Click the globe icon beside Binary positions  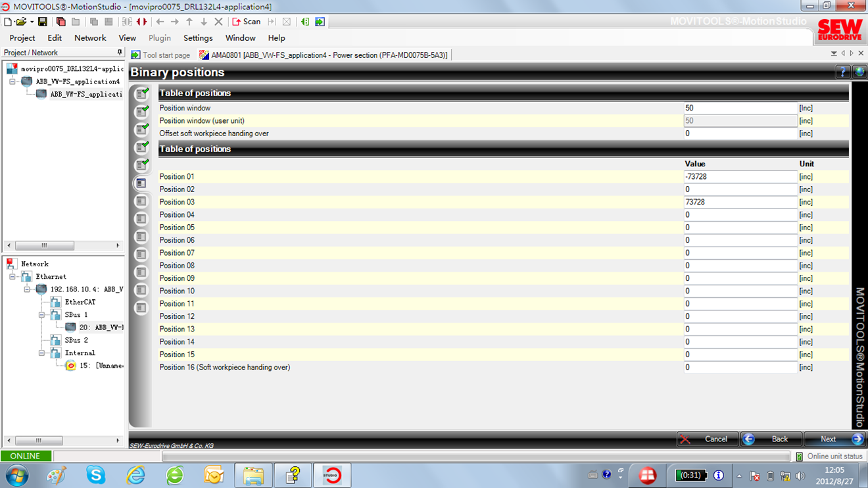[859, 72]
